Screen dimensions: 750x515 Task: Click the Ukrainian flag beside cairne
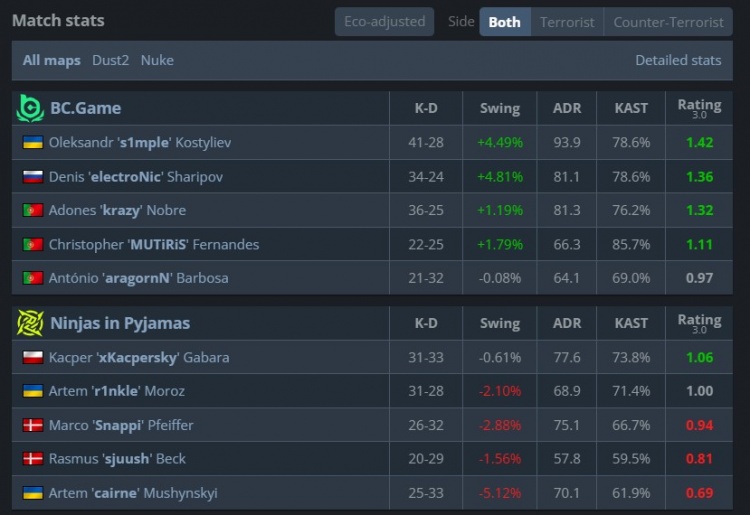32,493
